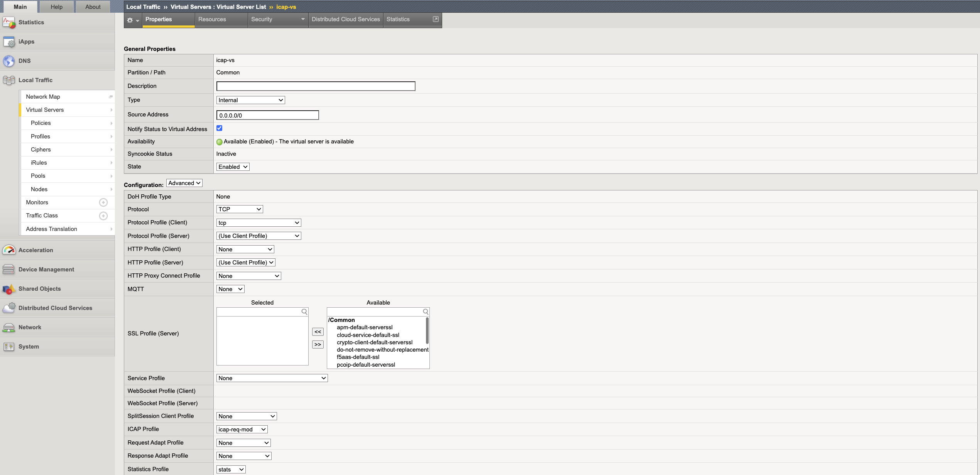The image size is (980, 475).
Task: Click the Virtual Server List breadcrumb link
Action: tap(241, 7)
